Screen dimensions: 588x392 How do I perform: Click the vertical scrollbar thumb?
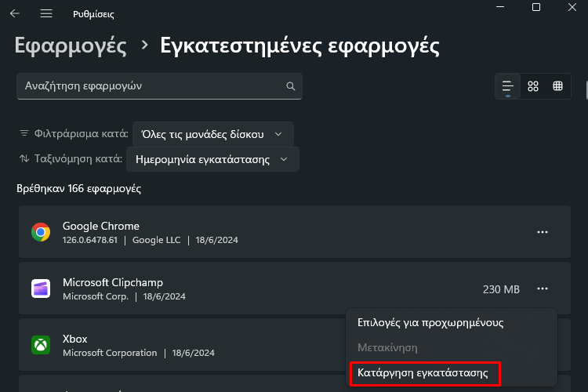tap(586, 89)
